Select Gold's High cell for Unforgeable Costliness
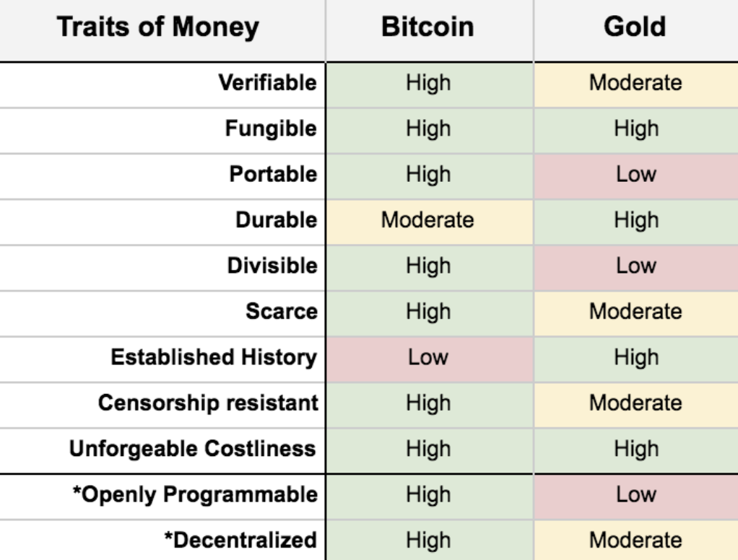This screenshot has height=560, width=738. point(636,449)
